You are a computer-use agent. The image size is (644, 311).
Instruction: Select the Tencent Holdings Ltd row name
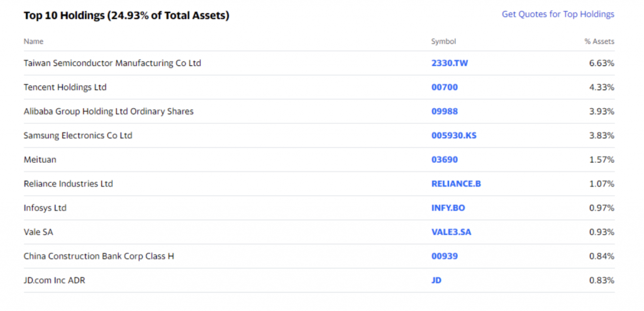point(65,87)
